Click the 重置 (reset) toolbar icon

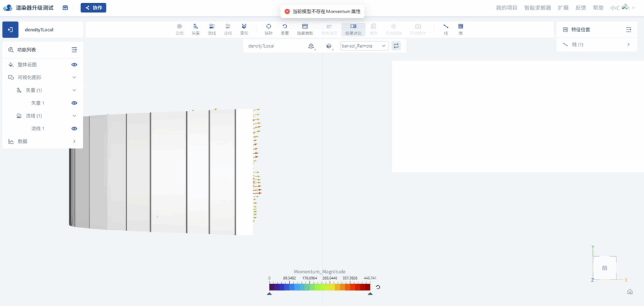click(285, 29)
